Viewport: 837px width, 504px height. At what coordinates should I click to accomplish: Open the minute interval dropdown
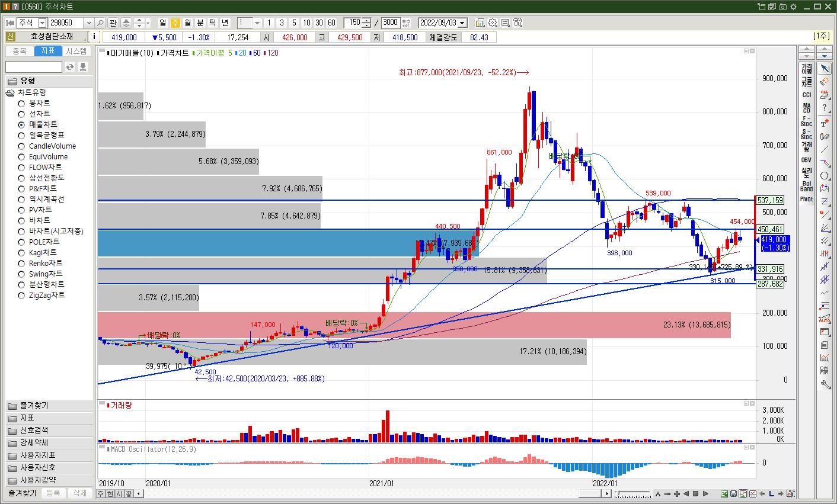tap(257, 23)
